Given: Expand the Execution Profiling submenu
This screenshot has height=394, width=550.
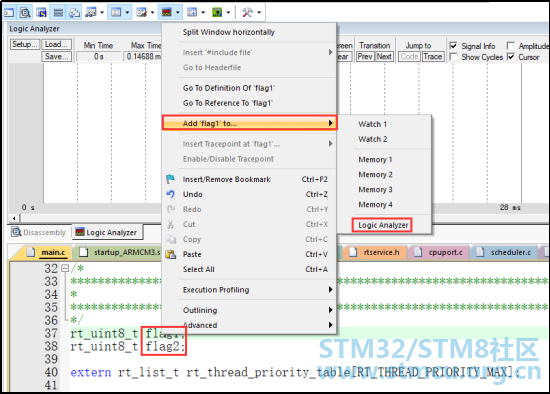Looking at the screenshot, I should 249,290.
